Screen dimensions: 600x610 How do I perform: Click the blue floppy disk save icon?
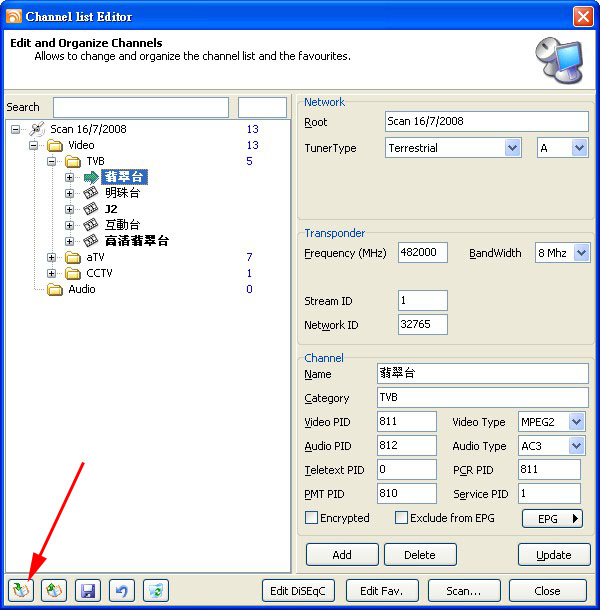click(x=89, y=590)
